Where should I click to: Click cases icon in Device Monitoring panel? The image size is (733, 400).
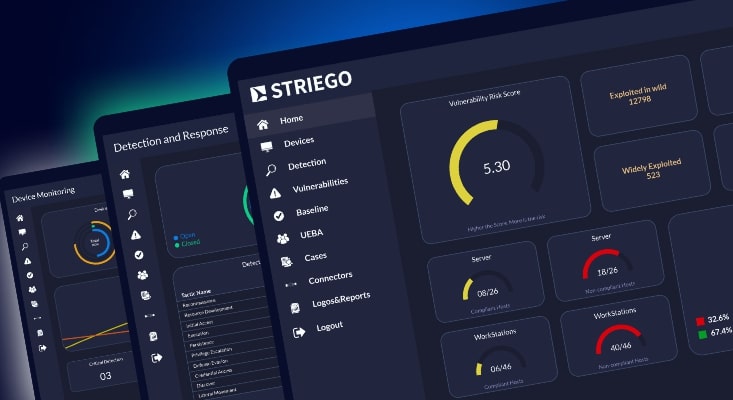(x=35, y=304)
